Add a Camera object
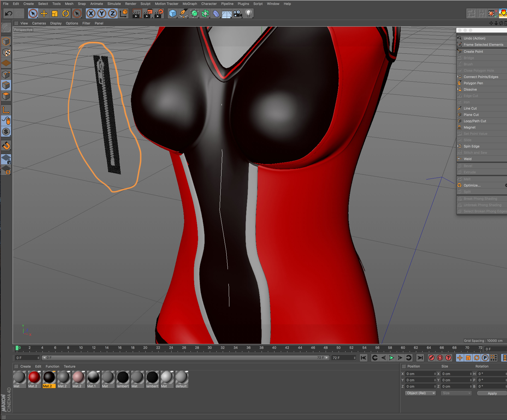This screenshot has height=420, width=507. 238,14
